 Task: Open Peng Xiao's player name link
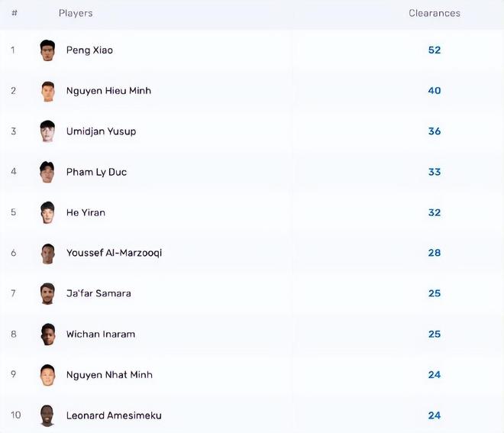tap(89, 50)
